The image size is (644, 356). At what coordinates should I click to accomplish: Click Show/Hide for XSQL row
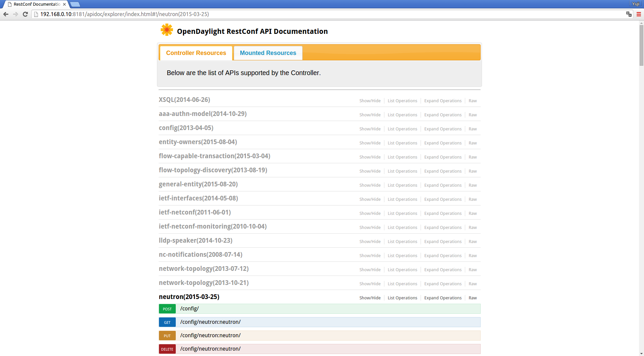370,101
